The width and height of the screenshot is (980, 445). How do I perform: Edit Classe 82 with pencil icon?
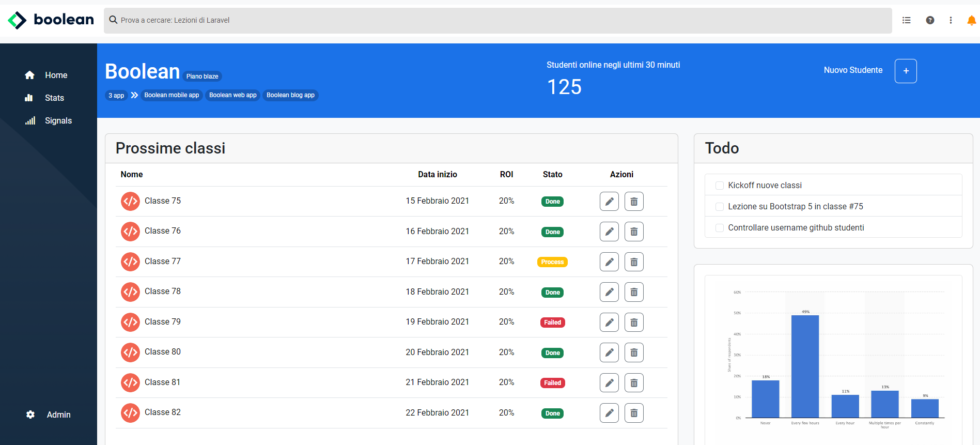(609, 413)
